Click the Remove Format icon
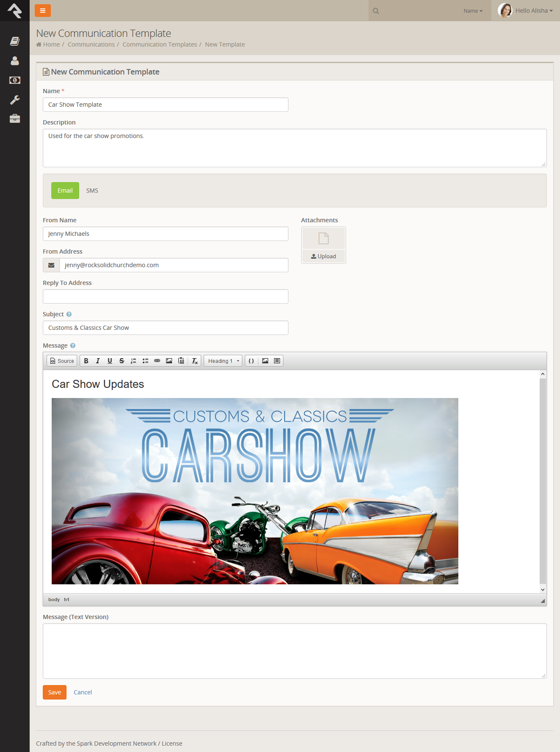This screenshot has width=560, height=752. (x=194, y=361)
